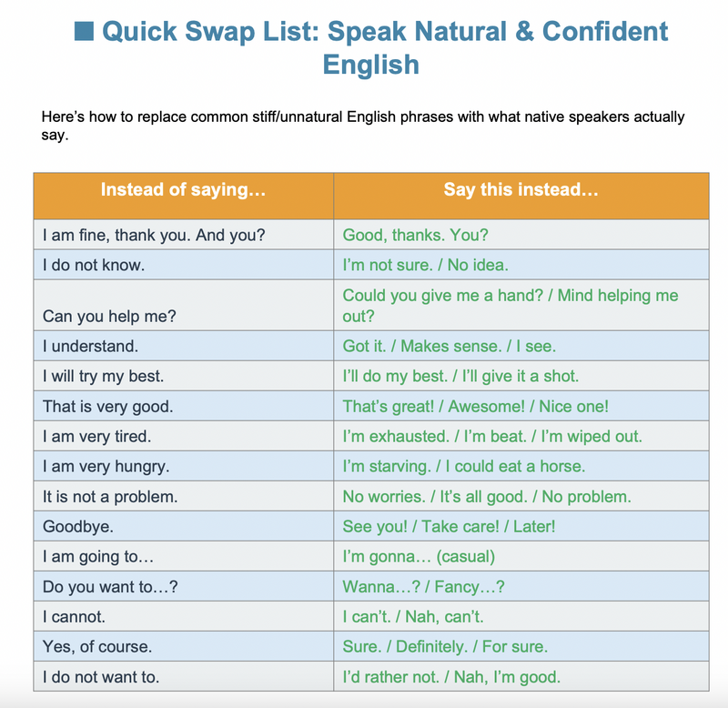Select the 'Say this instead…' column header

click(521, 196)
